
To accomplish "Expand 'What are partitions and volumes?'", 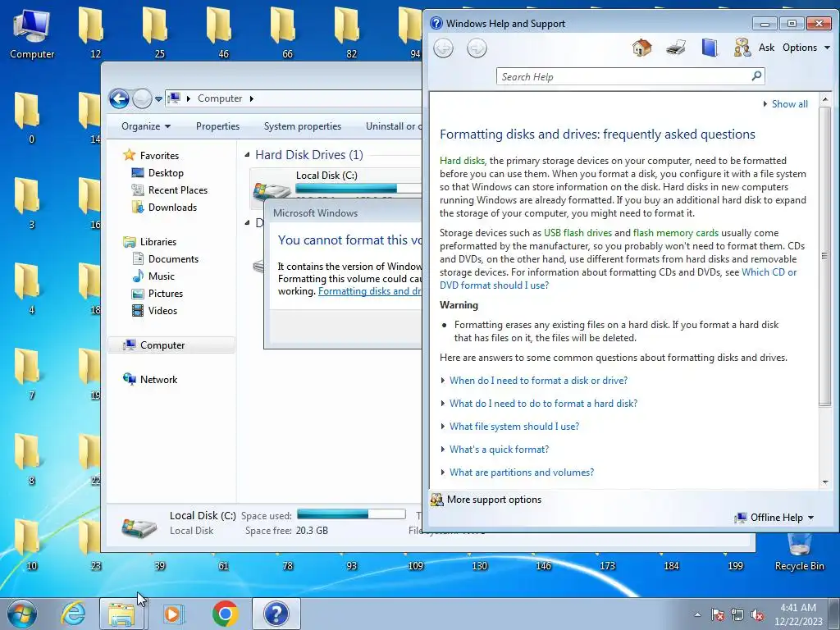I will click(522, 472).
